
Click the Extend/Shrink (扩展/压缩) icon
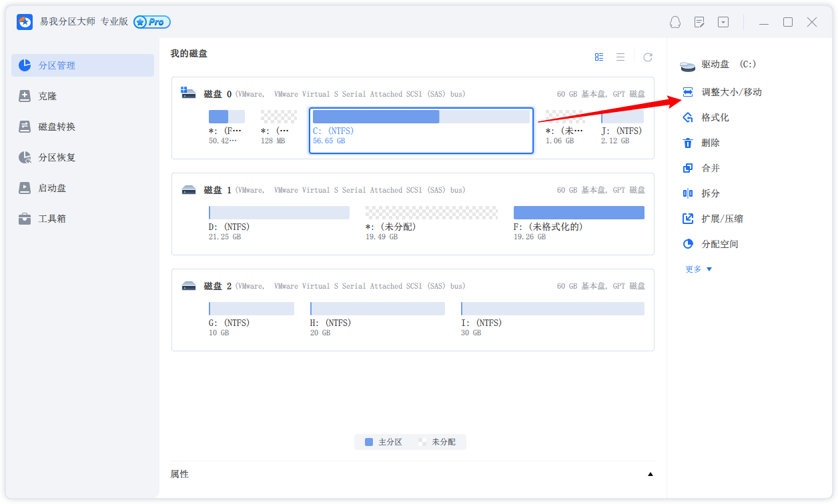[x=688, y=219]
